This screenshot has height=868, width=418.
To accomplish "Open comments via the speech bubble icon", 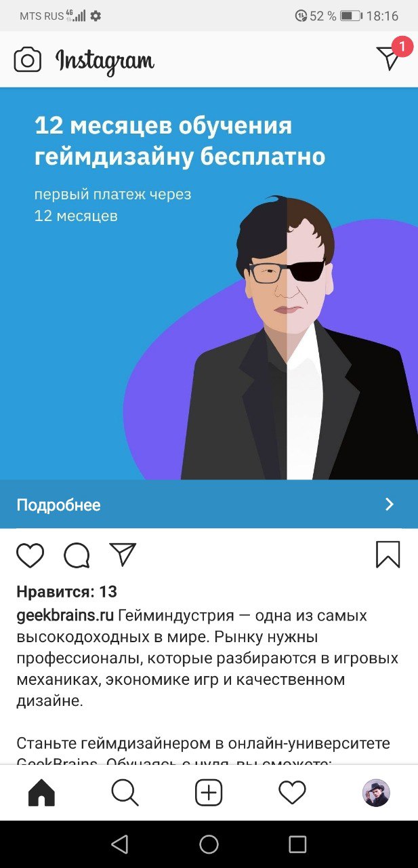I will tap(77, 555).
